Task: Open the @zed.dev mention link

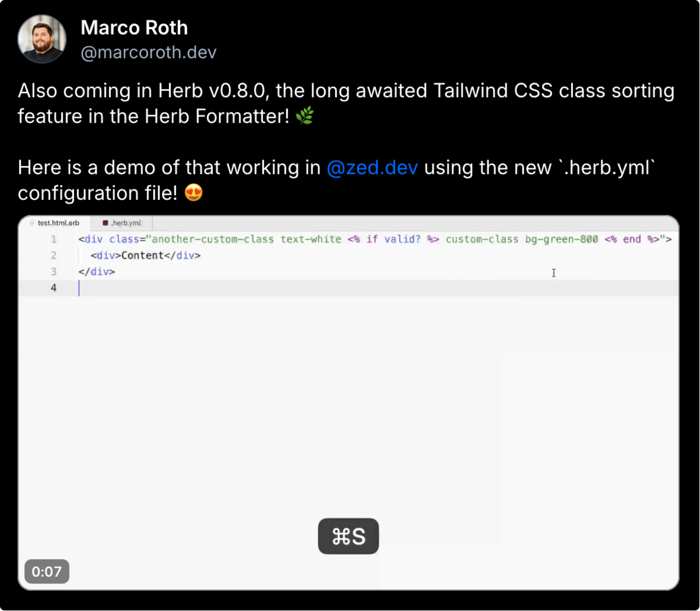Action: point(372,168)
